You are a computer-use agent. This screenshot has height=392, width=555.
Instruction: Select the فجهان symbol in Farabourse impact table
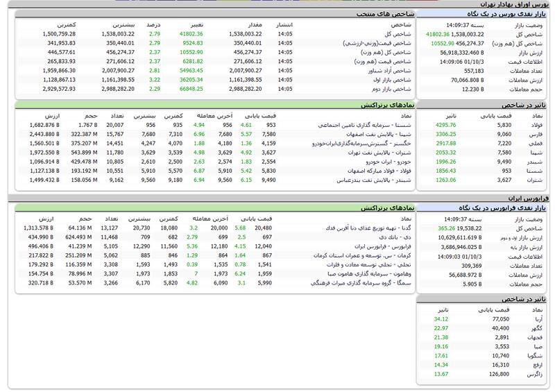coord(535,337)
